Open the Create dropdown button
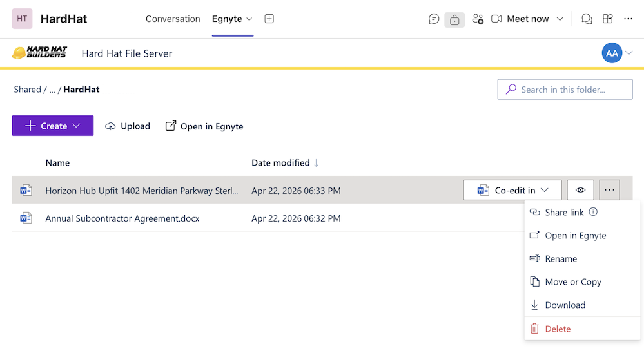The image size is (644, 353). 53,126
